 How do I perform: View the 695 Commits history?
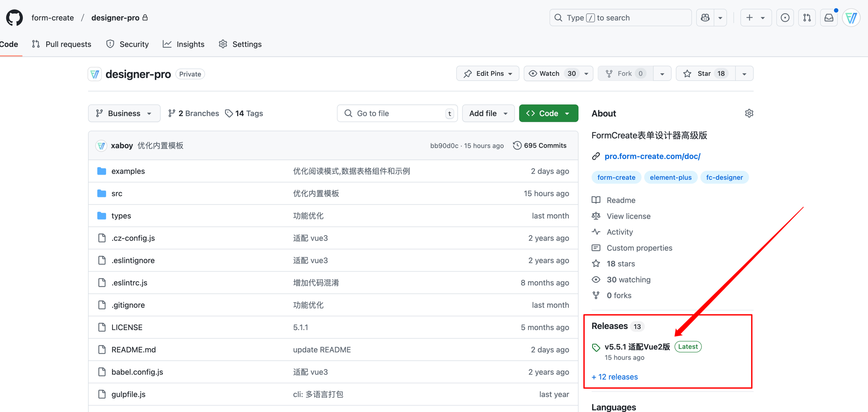[540, 146]
